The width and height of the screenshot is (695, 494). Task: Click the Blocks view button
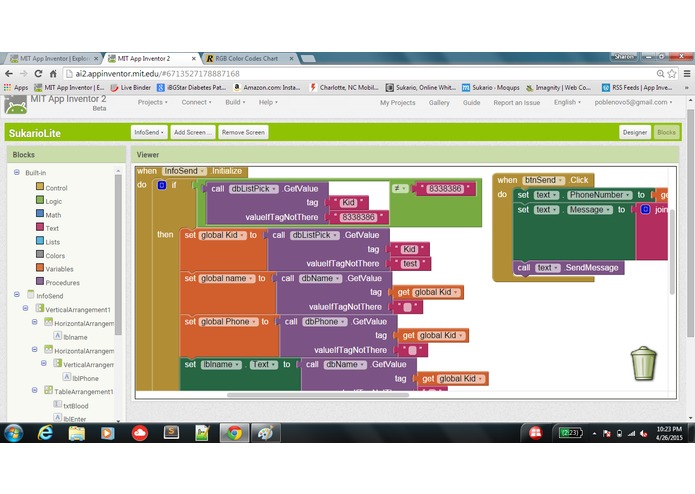tap(666, 132)
